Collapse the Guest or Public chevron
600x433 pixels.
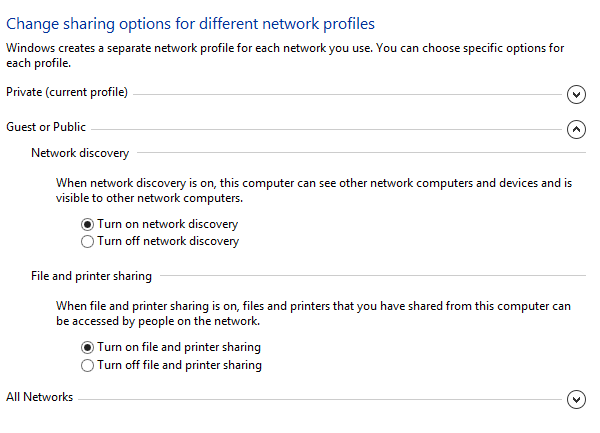click(x=575, y=129)
